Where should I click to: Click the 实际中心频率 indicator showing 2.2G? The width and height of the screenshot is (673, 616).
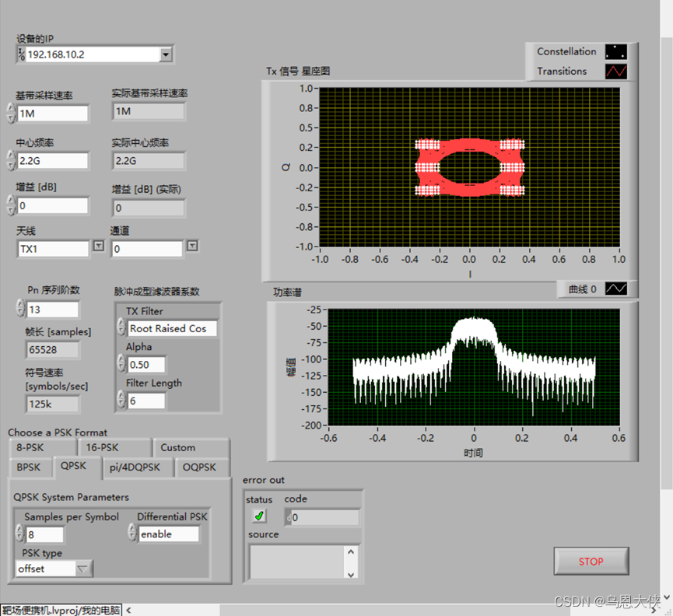click(x=148, y=160)
